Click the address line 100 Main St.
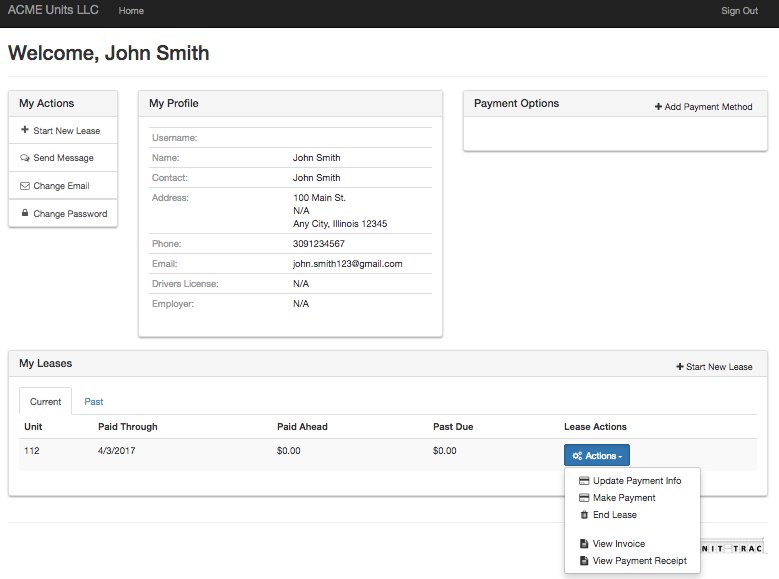The image size is (779, 579). 319,197
